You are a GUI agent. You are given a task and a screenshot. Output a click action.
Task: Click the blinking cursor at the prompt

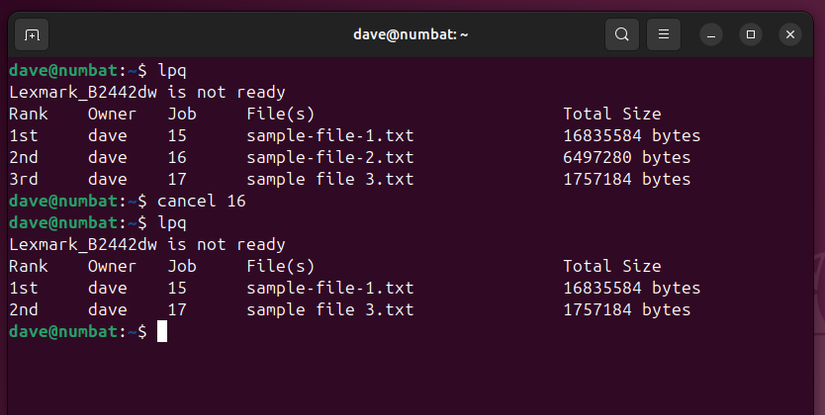coord(162,331)
